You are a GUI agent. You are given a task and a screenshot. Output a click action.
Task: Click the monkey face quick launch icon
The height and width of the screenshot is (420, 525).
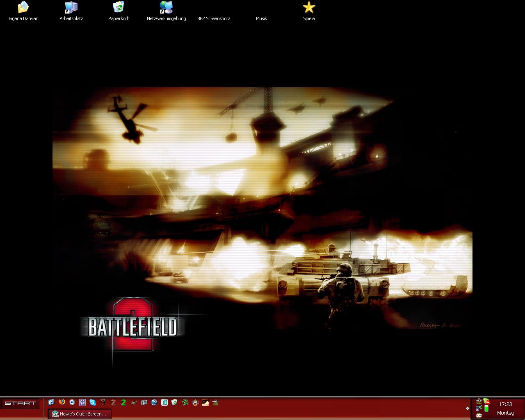click(x=195, y=402)
